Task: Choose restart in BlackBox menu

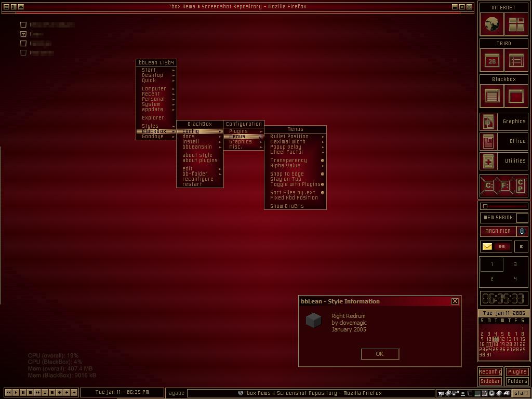Action: pos(200,184)
